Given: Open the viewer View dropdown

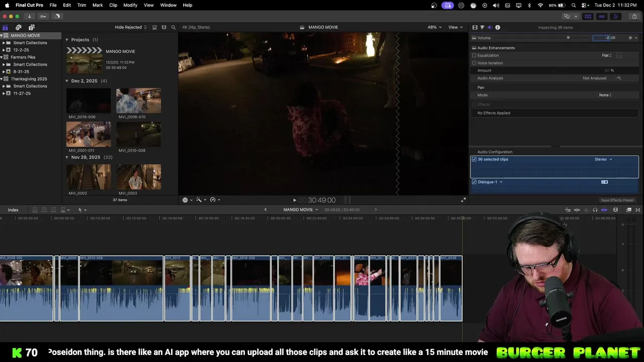Looking at the screenshot, I should [x=455, y=27].
